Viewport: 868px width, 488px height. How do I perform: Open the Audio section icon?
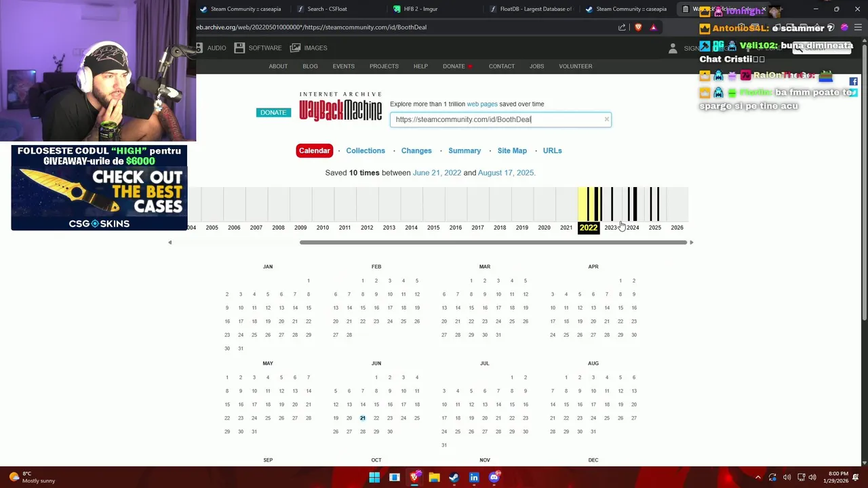coord(201,48)
